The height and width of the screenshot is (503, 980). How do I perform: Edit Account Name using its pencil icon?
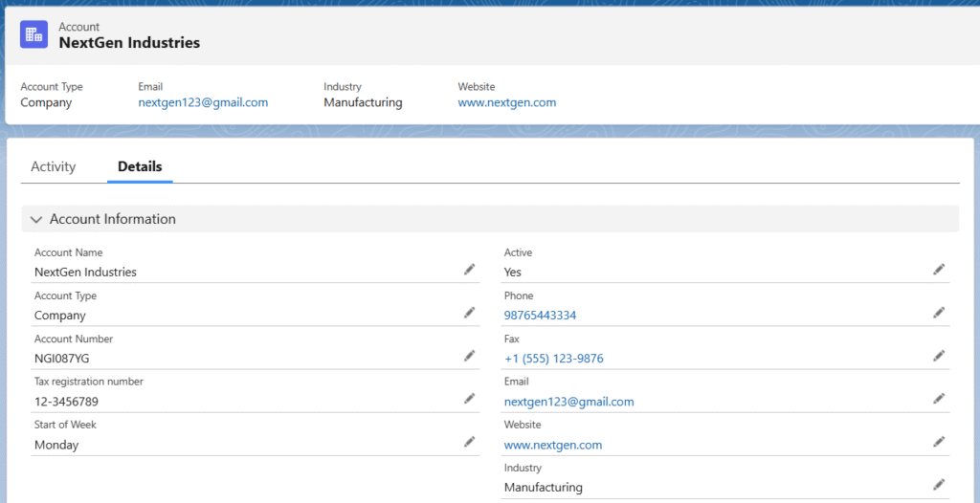click(469, 270)
